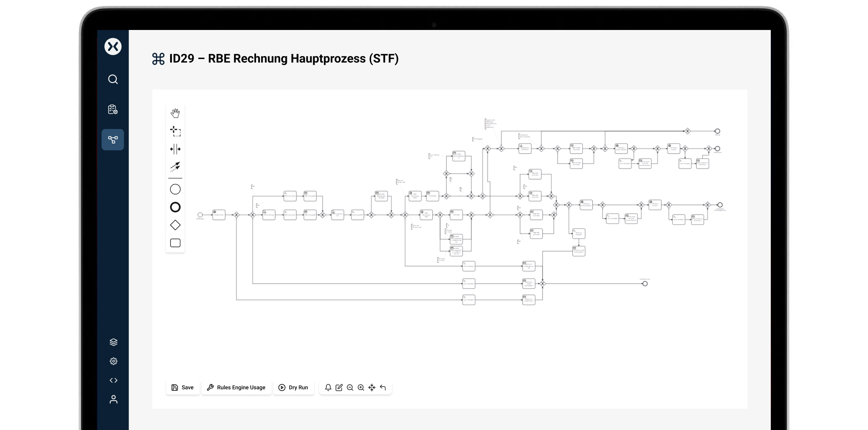Select the Hand pan tool
This screenshot has height=430, width=868.
[x=175, y=112]
